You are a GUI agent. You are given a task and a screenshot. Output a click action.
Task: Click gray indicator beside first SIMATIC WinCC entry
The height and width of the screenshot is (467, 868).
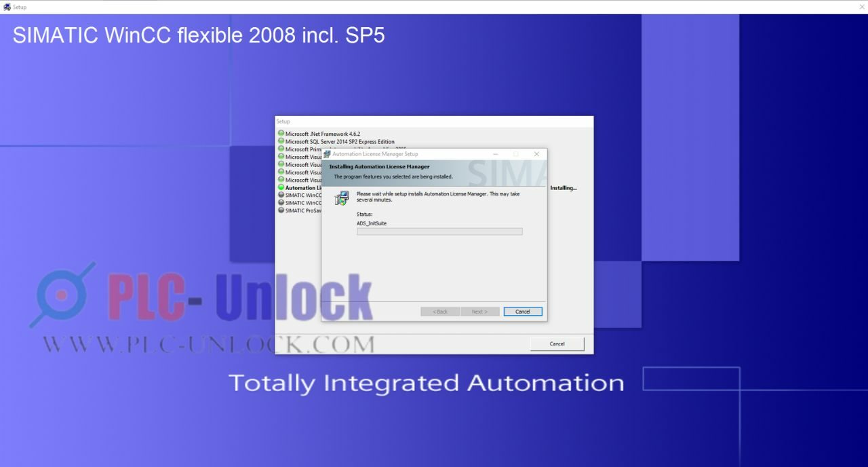[x=281, y=195]
